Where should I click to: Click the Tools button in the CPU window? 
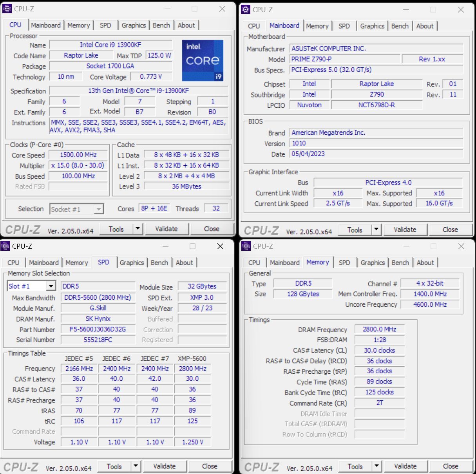tap(116, 229)
